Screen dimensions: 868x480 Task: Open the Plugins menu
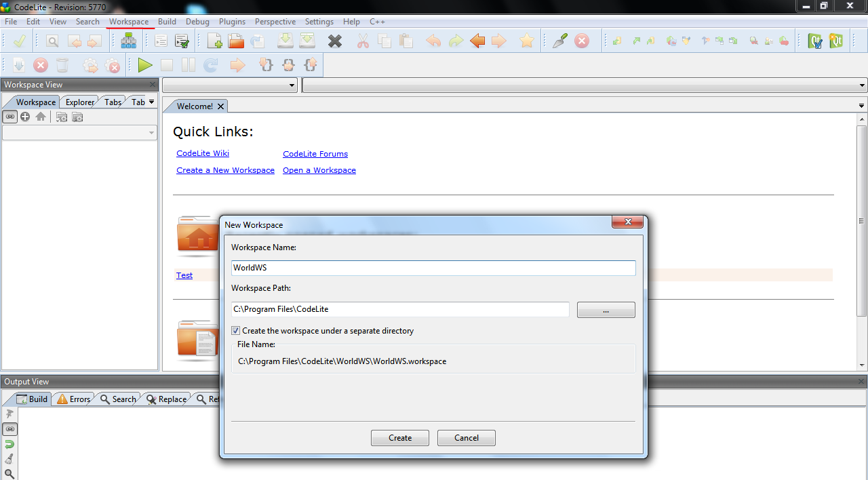coord(232,22)
